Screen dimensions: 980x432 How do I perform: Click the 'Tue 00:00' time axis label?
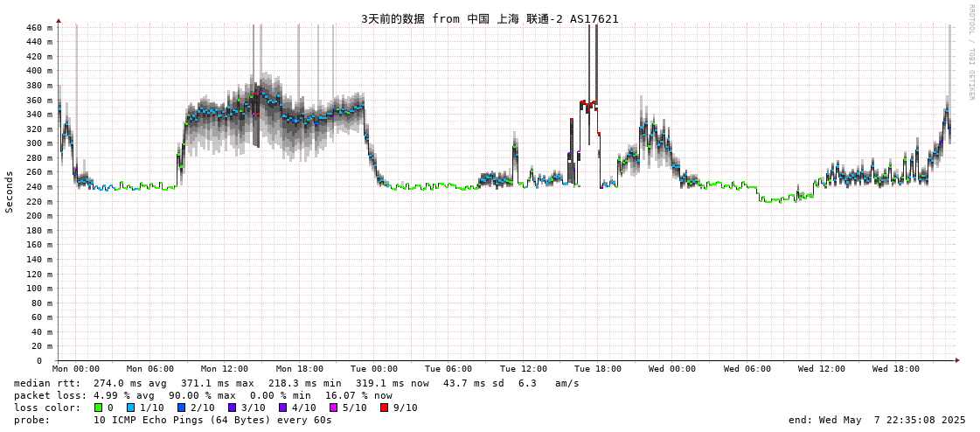tap(374, 369)
